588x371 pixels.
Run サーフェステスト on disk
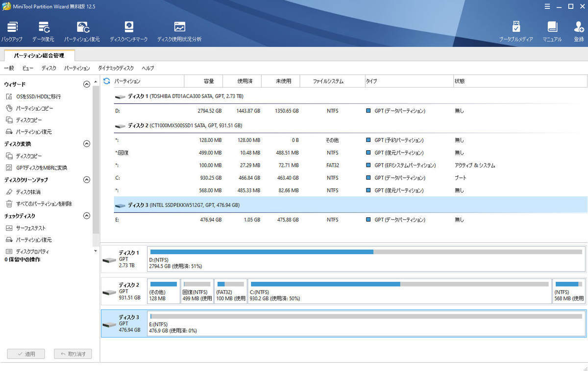(25, 228)
